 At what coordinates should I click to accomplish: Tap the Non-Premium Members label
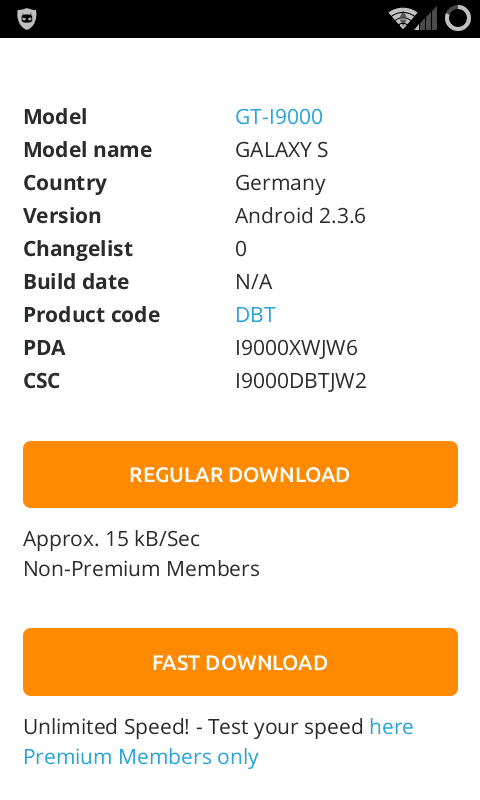141,569
